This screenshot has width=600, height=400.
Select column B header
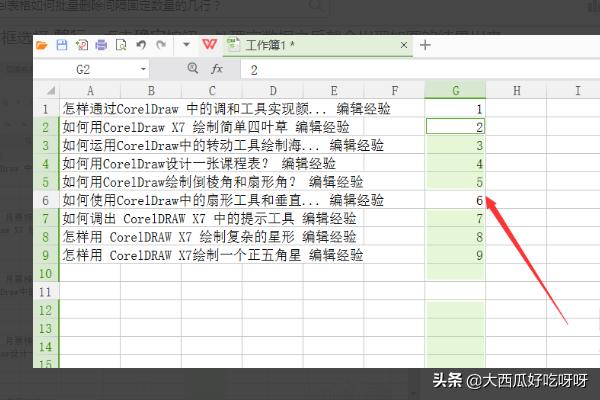[x=151, y=90]
